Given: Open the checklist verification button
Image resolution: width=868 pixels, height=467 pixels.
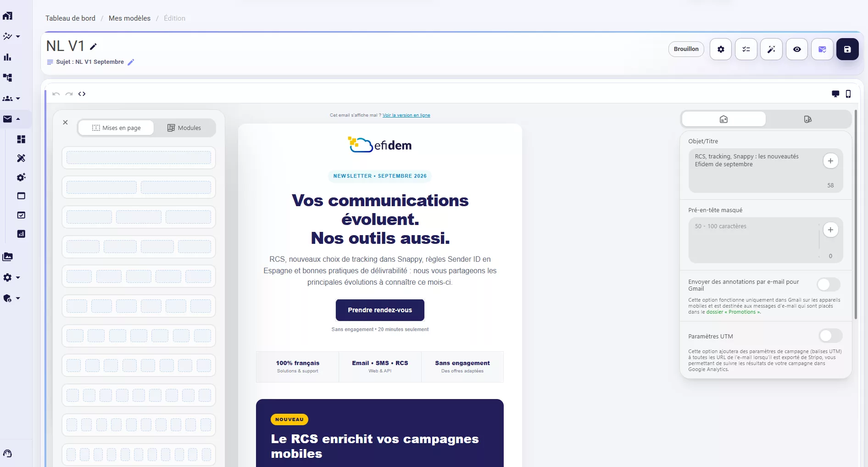Looking at the screenshot, I should click(746, 49).
